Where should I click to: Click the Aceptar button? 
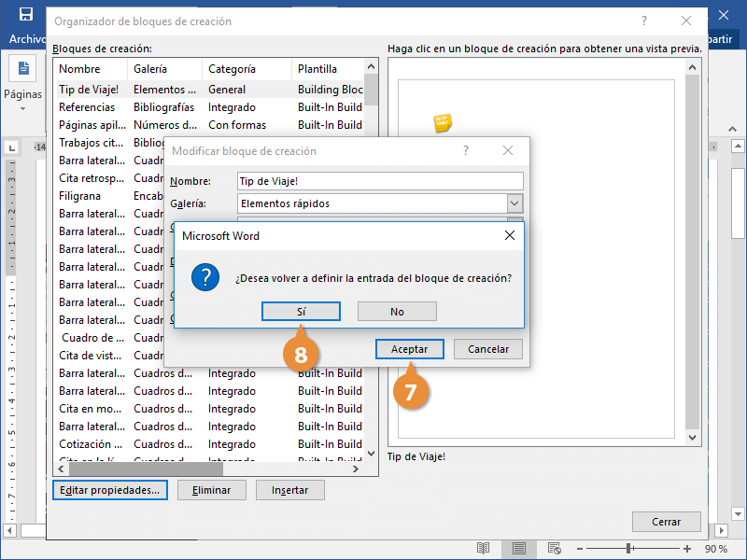[409, 348]
